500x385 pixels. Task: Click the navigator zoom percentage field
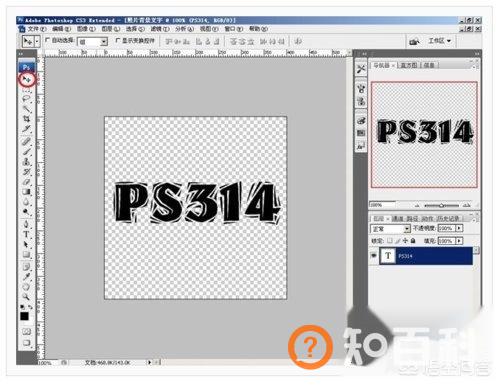pyautogui.click(x=382, y=204)
